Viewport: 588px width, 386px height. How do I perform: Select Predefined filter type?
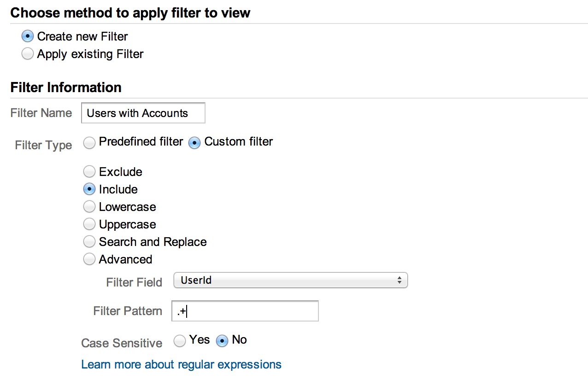(x=89, y=143)
